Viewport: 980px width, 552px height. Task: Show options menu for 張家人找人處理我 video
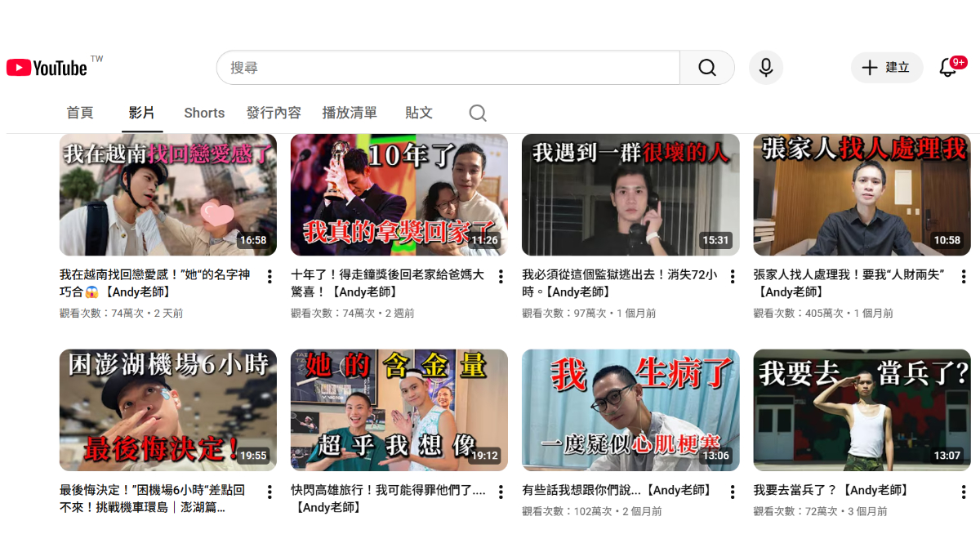(x=964, y=277)
